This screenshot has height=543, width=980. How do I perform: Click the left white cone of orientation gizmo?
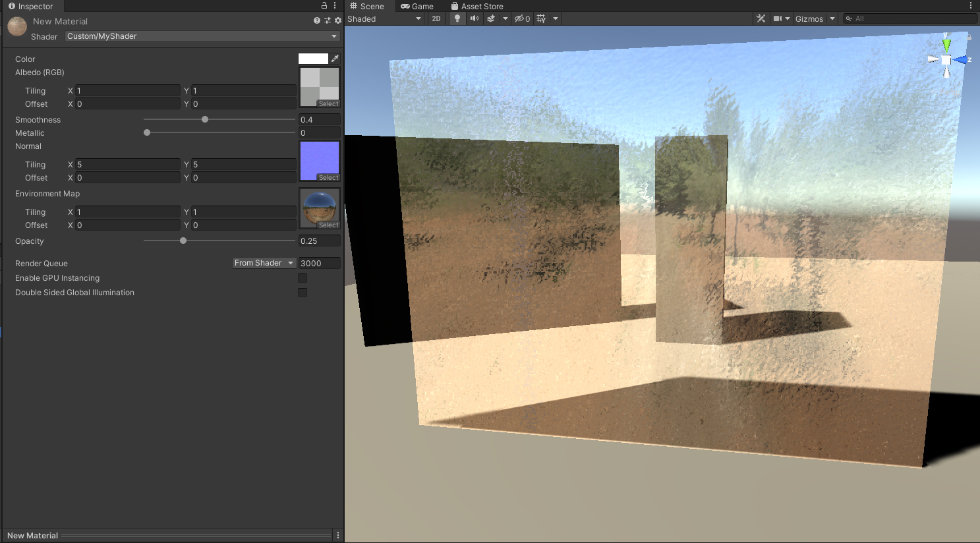click(934, 59)
